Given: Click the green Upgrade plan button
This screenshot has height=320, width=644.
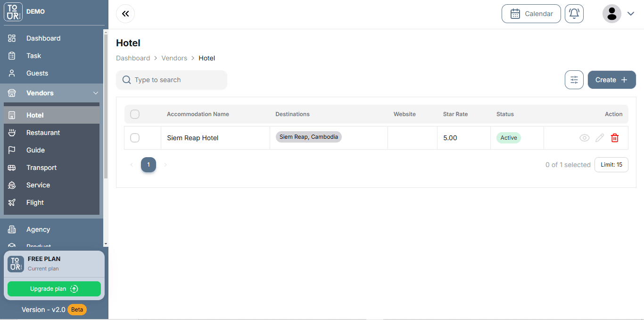Looking at the screenshot, I should click(54, 288).
